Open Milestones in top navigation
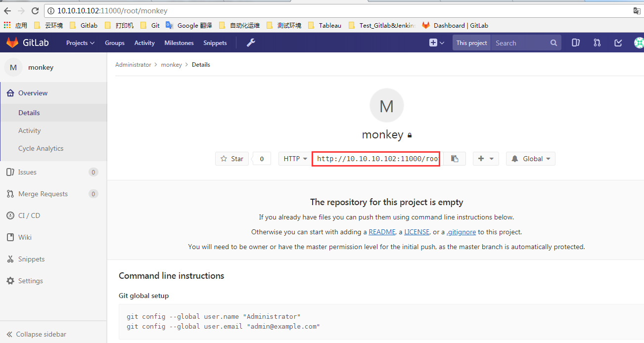 (179, 43)
